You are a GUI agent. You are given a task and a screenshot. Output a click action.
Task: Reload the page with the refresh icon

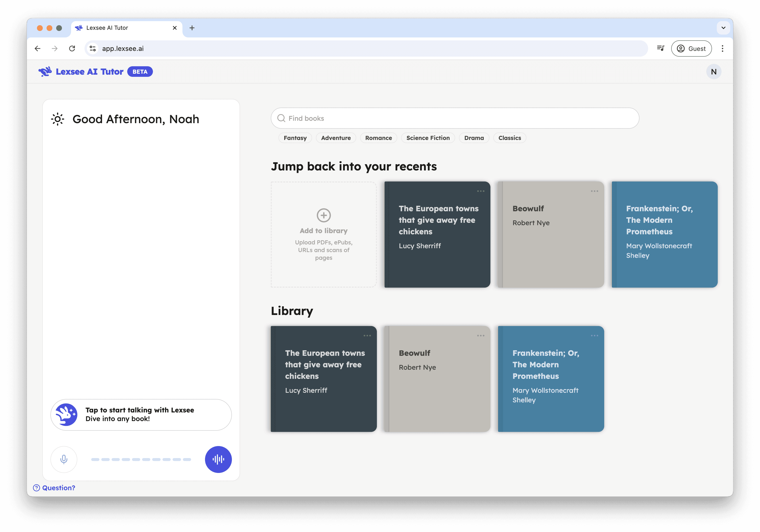72,48
